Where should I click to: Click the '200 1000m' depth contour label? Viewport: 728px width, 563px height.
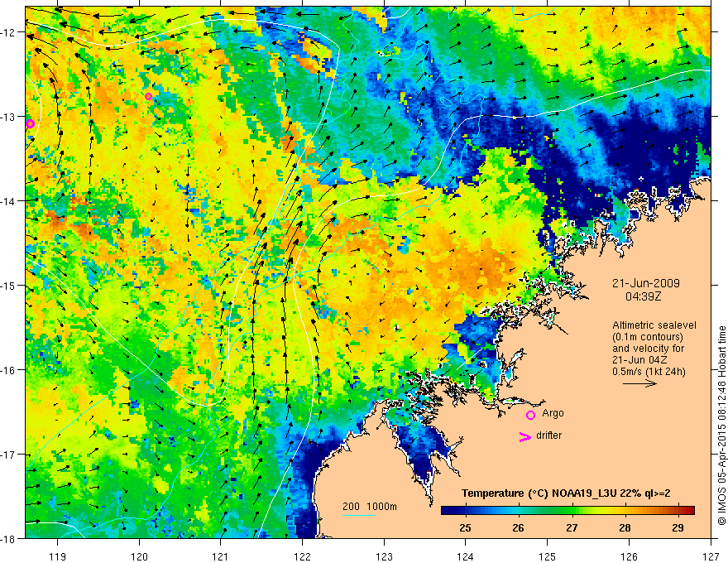point(370,507)
